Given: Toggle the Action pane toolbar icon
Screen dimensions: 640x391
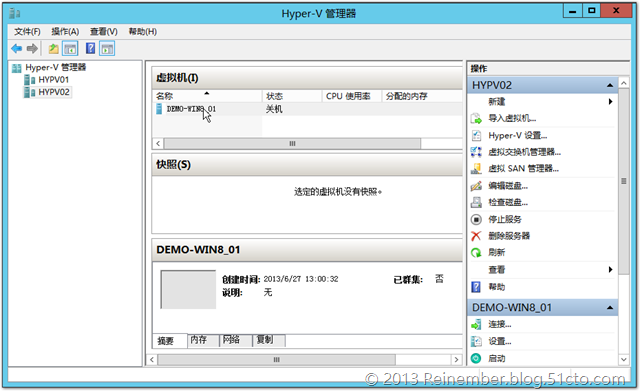Looking at the screenshot, I should pyautogui.click(x=107, y=49).
